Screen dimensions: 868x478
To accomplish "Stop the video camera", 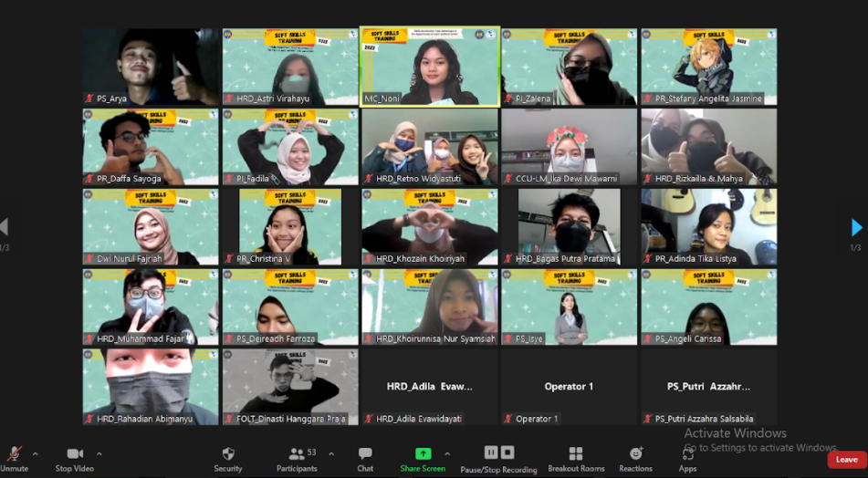I will tap(75, 454).
